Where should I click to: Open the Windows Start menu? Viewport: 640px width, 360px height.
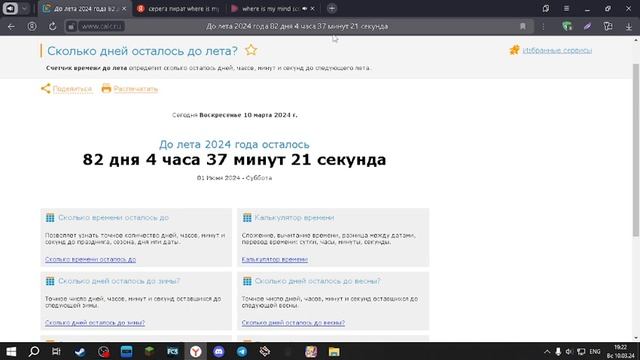tap(11, 351)
